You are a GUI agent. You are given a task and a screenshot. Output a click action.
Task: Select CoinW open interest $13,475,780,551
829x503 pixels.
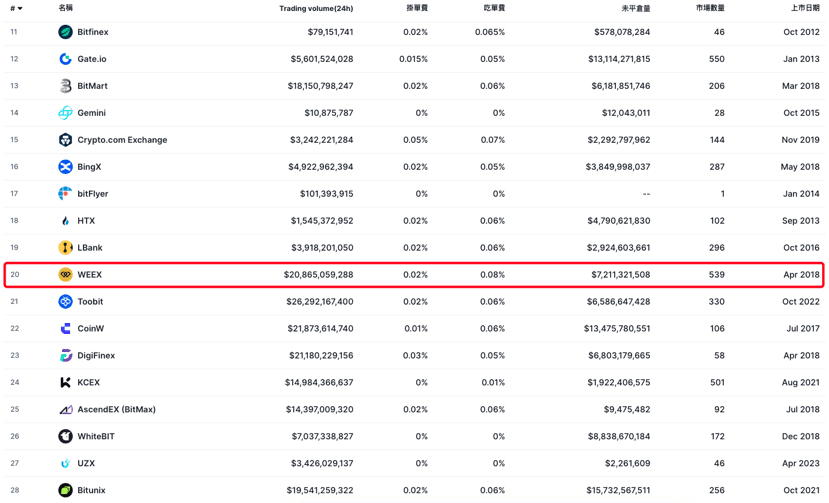617,328
